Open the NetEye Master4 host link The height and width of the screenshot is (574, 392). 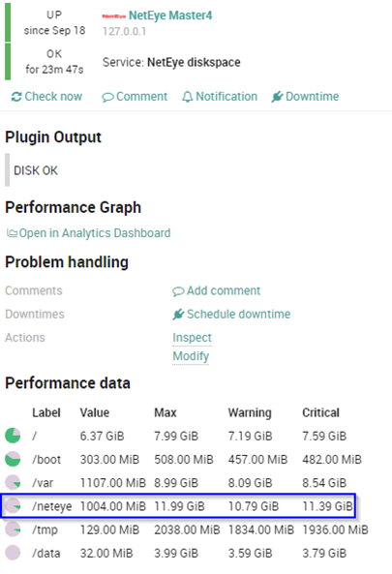click(x=170, y=15)
